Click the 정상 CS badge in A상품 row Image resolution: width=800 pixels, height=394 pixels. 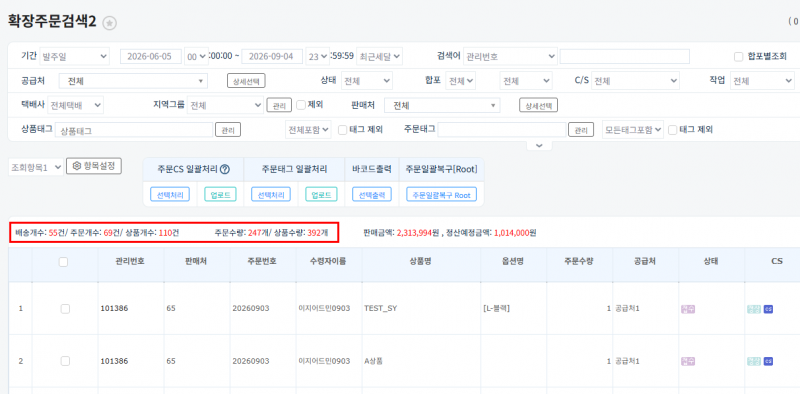coord(754,361)
